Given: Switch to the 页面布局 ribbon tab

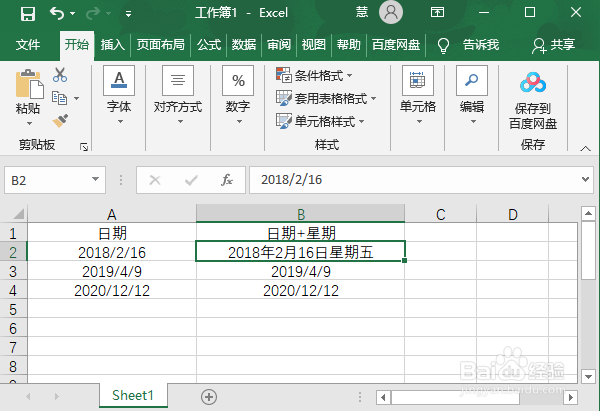Looking at the screenshot, I should (161, 45).
